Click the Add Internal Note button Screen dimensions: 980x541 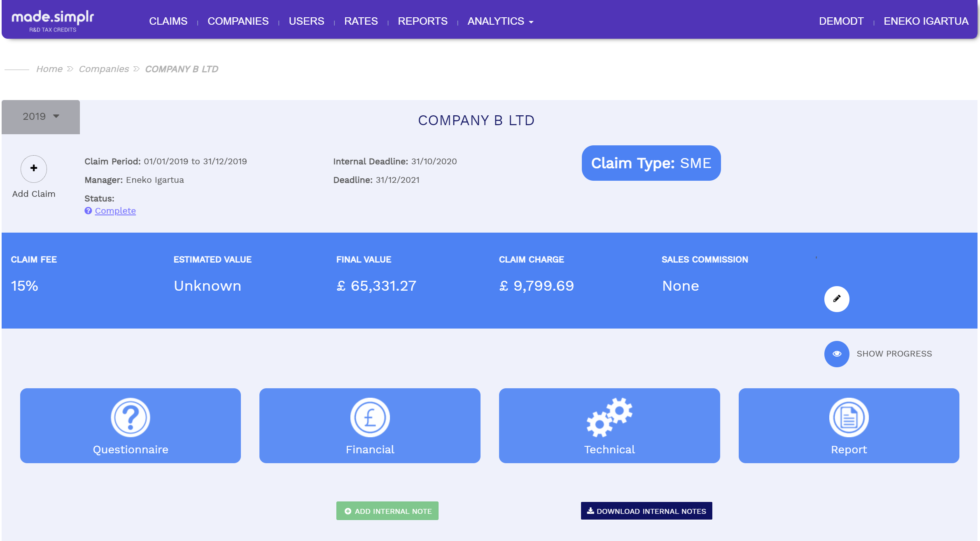point(387,511)
